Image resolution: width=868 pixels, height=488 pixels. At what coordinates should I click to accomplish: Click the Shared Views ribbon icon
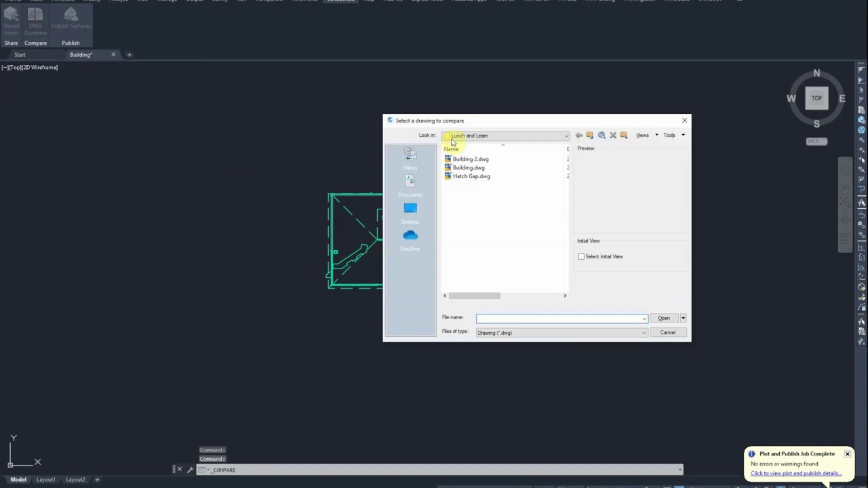12,22
